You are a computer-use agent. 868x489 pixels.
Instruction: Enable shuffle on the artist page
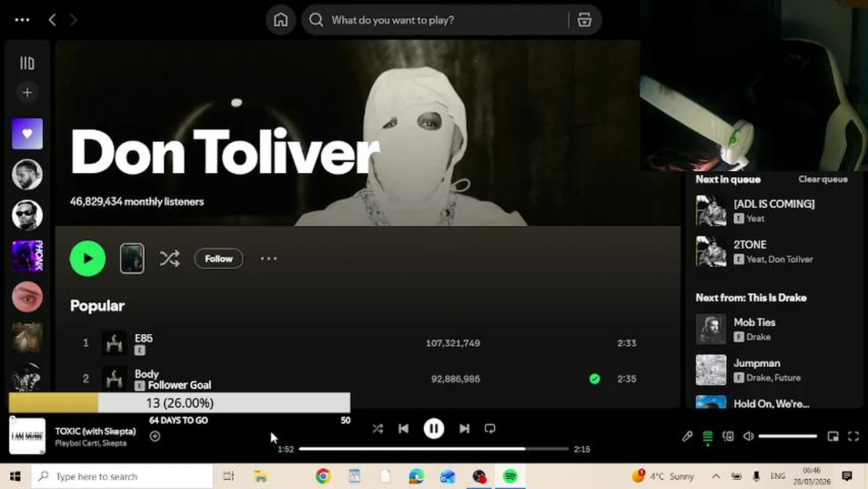169,258
